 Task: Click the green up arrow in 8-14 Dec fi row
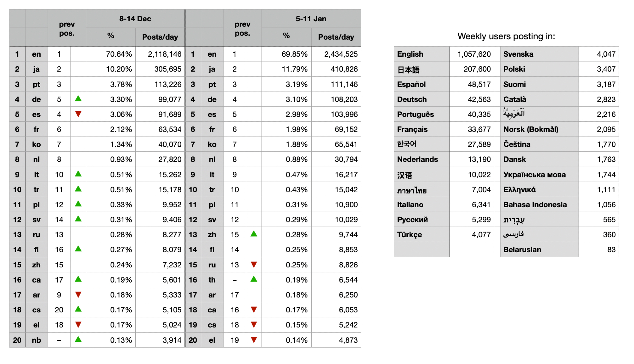[78, 249]
